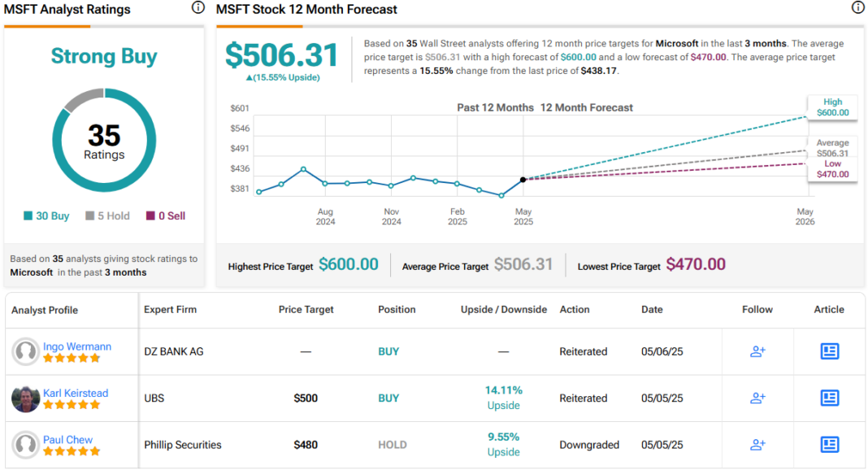Open Karl Keirstead analyst profile link
Screen dimensions: 868x470
point(76,393)
